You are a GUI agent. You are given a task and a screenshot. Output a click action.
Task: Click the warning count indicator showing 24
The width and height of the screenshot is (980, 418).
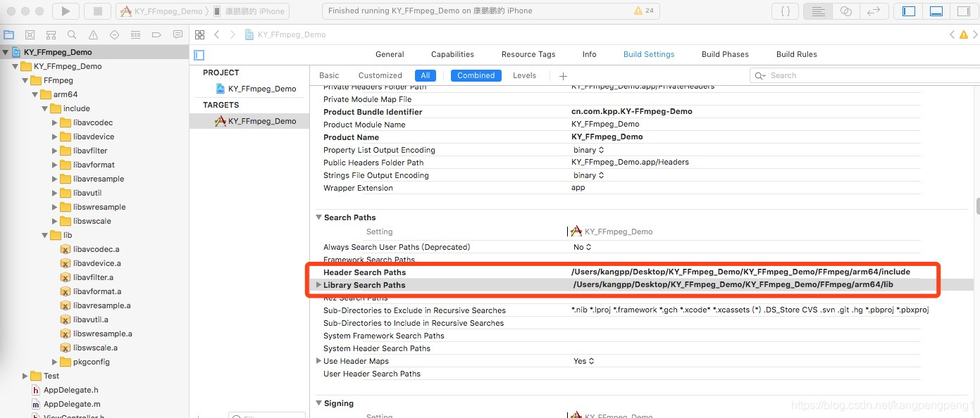pos(644,11)
